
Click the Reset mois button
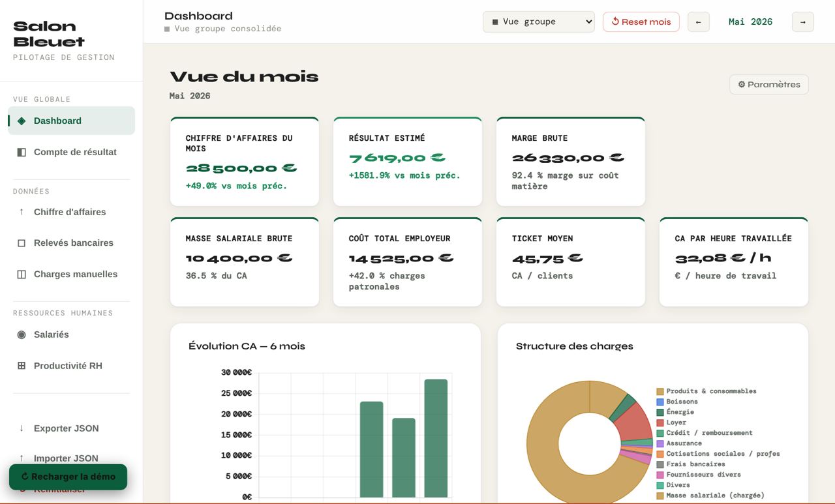(641, 22)
